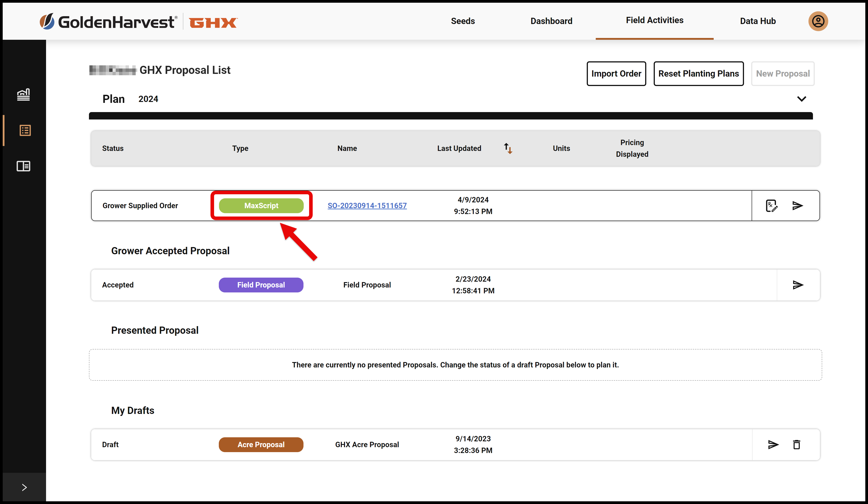Viewport: 868px width, 504px height.
Task: Click the send icon in Grower Supplied Order row
Action: [798, 206]
